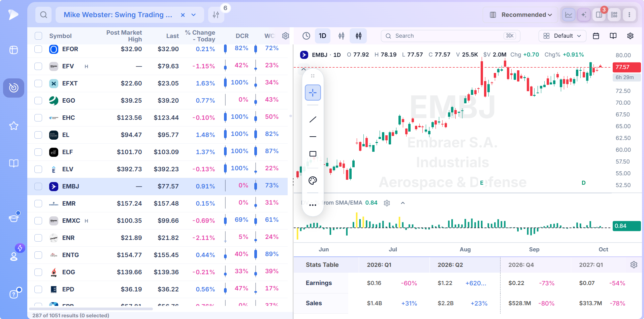Open the screener filters icon with badge 6
This screenshot has height=319, width=644.
pos(216,15)
